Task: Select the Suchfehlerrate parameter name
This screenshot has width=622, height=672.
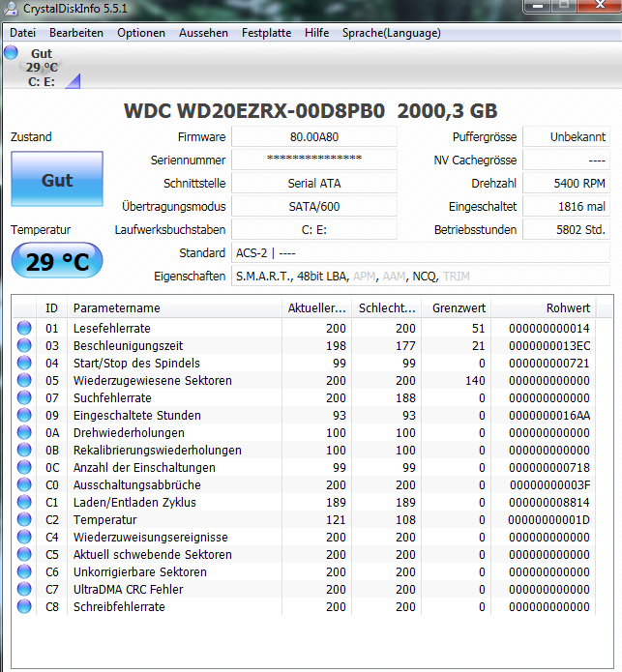Action: pyautogui.click(x=112, y=398)
